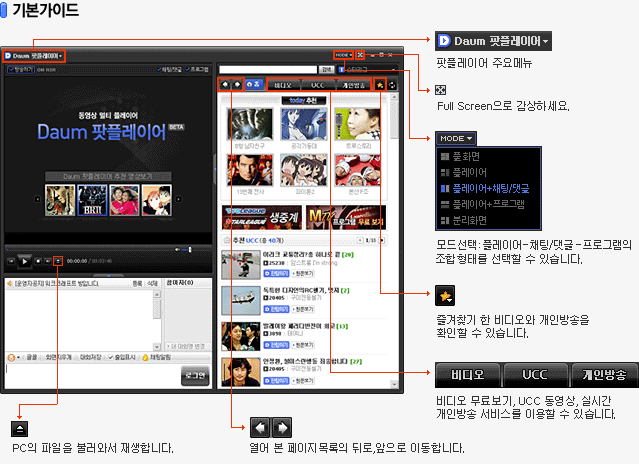
Task: Switch to the 비디오 tab in the player
Action: tap(283, 85)
